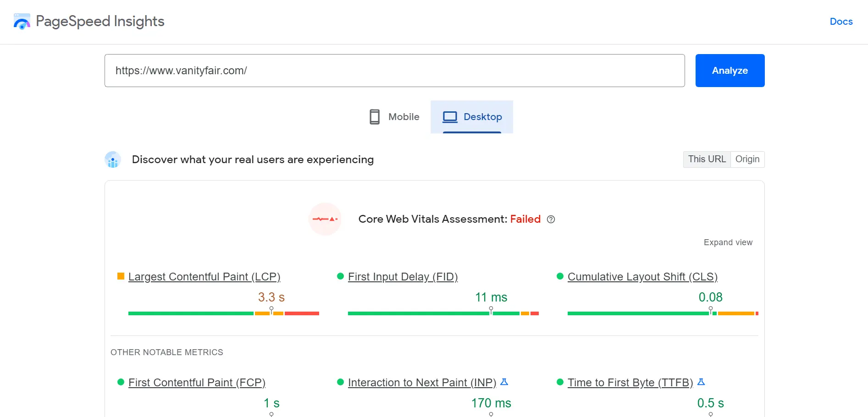The height and width of the screenshot is (417, 868).
Task: Click the laptop icon beside Desktop
Action: pyautogui.click(x=450, y=117)
